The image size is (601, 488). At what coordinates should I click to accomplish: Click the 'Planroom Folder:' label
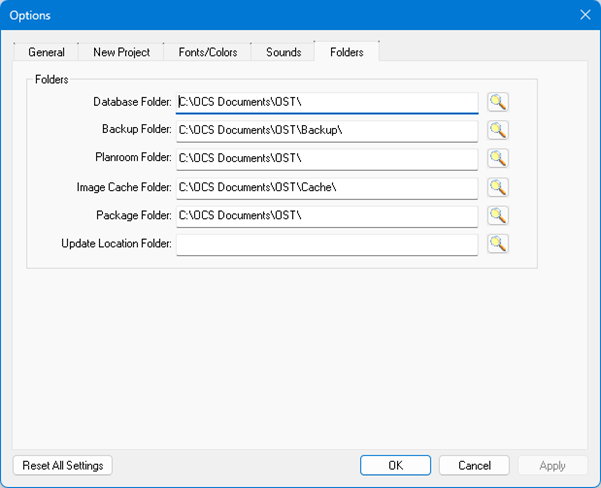[x=133, y=158]
